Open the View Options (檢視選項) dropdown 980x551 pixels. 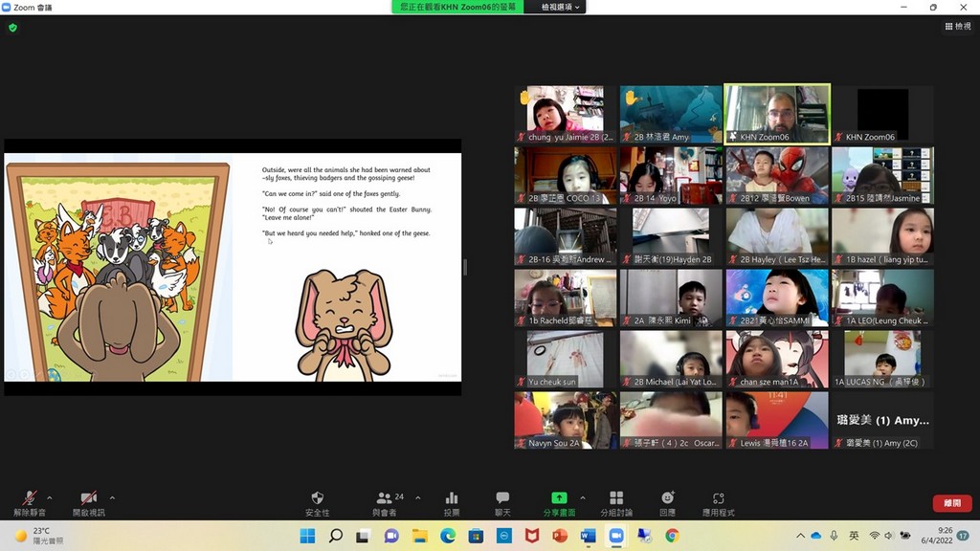(x=560, y=7)
